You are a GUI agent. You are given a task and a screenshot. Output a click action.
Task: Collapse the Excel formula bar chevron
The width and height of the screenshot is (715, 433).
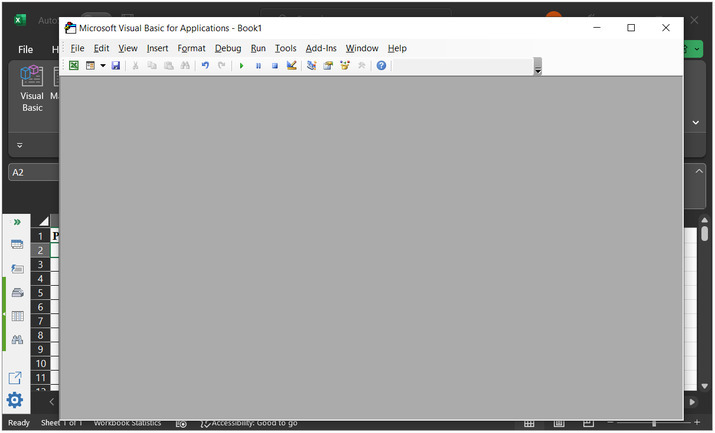699,171
